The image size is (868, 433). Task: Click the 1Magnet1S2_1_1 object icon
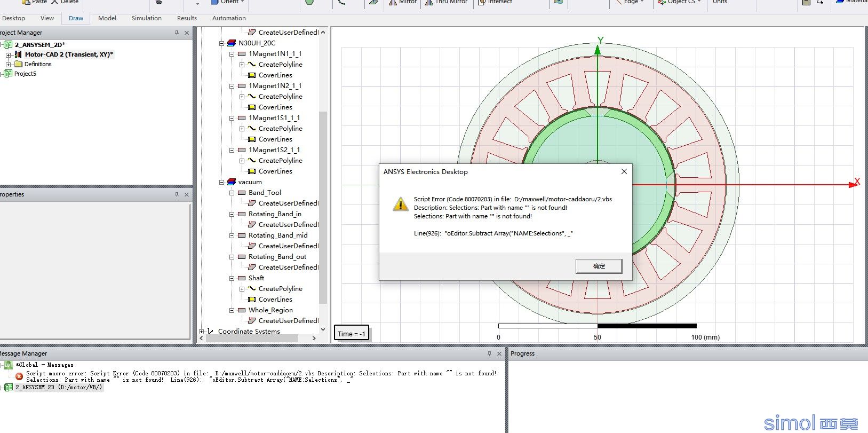[x=242, y=150]
